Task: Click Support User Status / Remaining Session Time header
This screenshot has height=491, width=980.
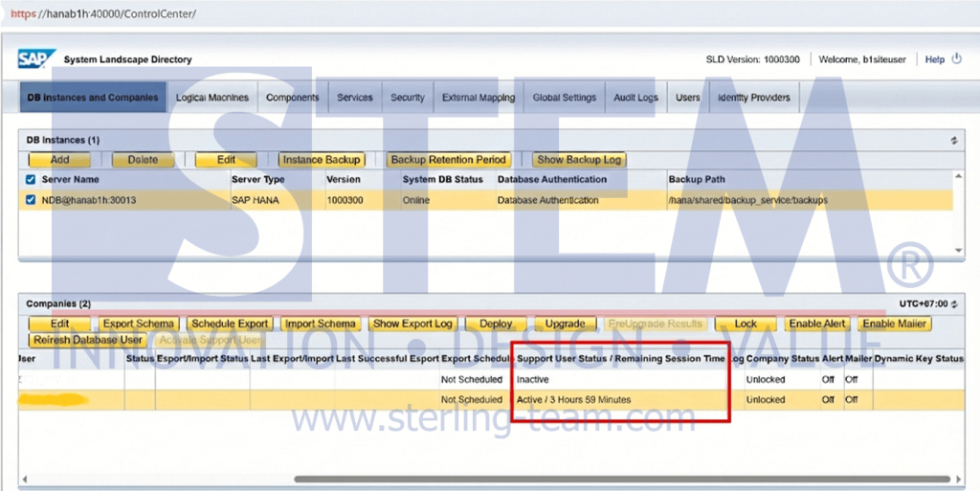Action: pos(620,359)
